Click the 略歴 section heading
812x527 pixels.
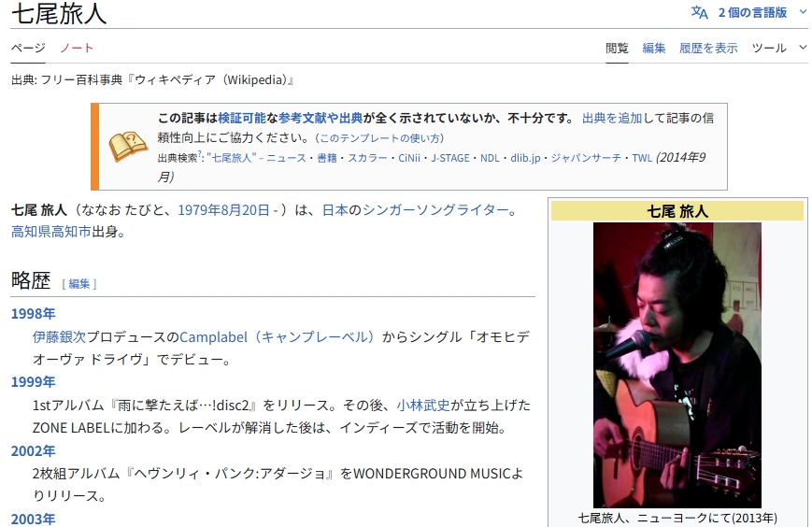pyautogui.click(x=31, y=280)
